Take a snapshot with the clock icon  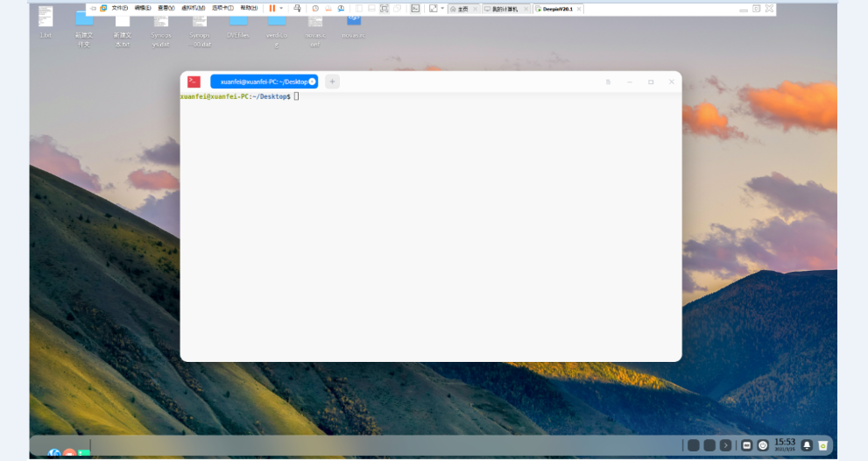pos(315,8)
